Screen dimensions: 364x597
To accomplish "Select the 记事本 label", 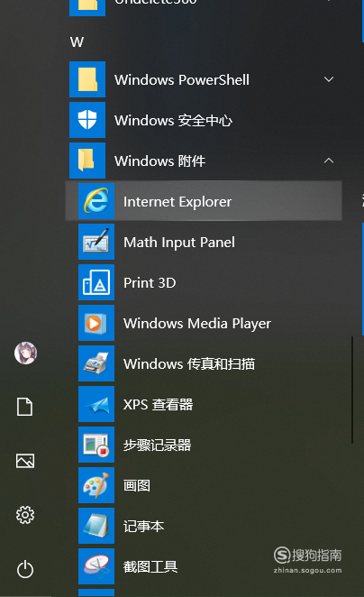I will click(x=143, y=526).
